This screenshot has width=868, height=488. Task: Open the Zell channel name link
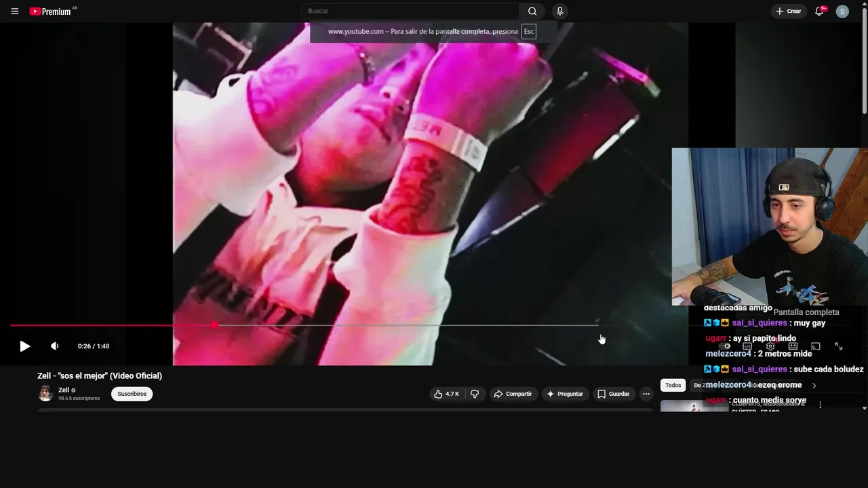coord(64,390)
